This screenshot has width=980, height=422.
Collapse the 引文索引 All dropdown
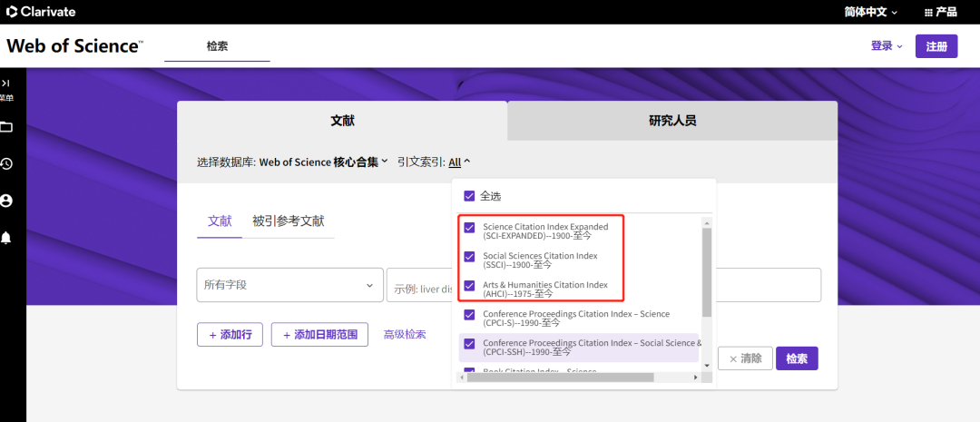click(459, 162)
